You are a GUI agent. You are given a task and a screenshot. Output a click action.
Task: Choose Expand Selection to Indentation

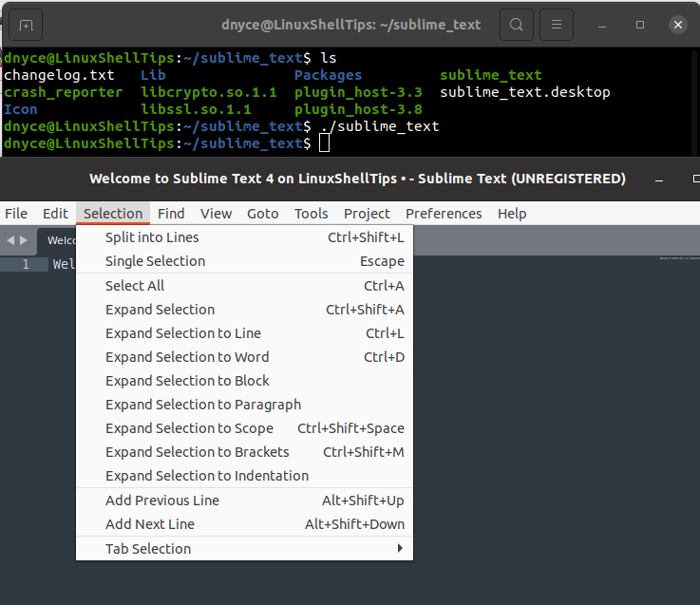coord(245,476)
